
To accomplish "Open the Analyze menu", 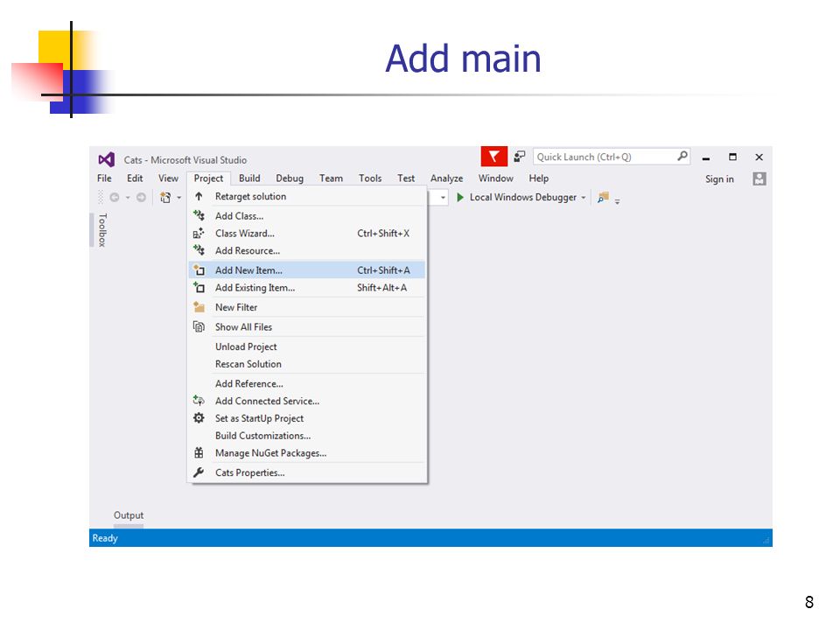I will point(447,178).
